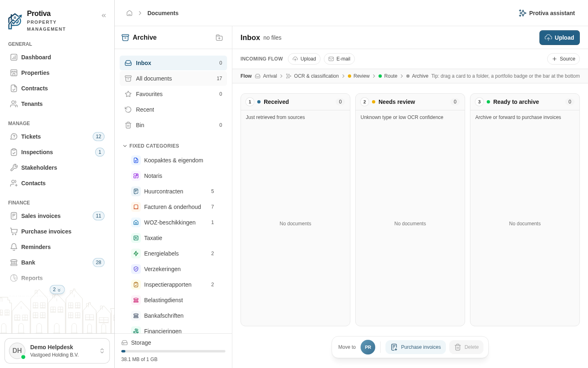Image resolution: width=588 pixels, height=368 pixels.
Task: Click the Inspectierapporten clipboard icon
Action: (136, 285)
